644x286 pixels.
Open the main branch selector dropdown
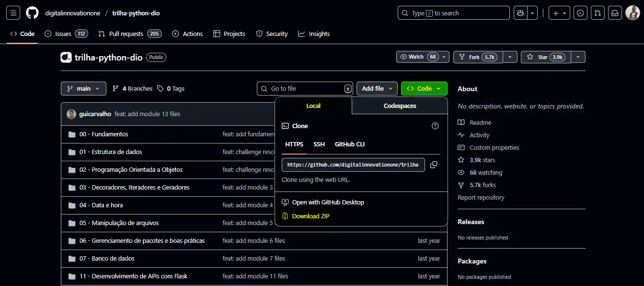83,89
